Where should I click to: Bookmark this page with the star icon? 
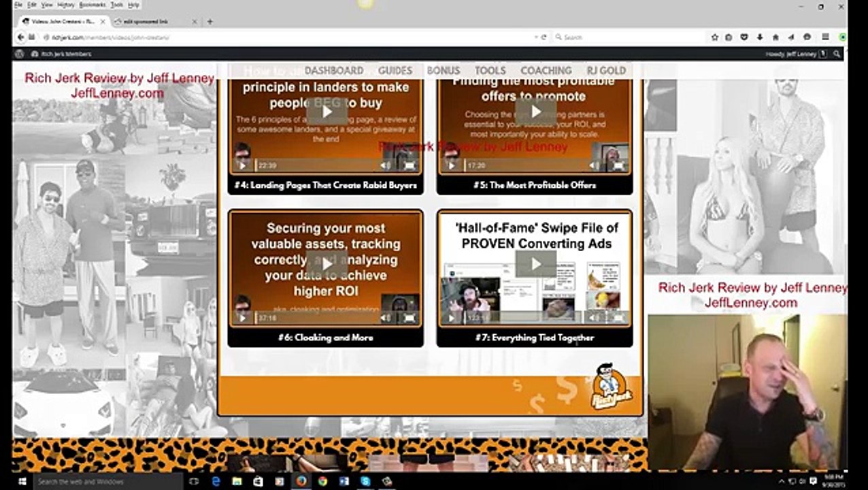[715, 37]
